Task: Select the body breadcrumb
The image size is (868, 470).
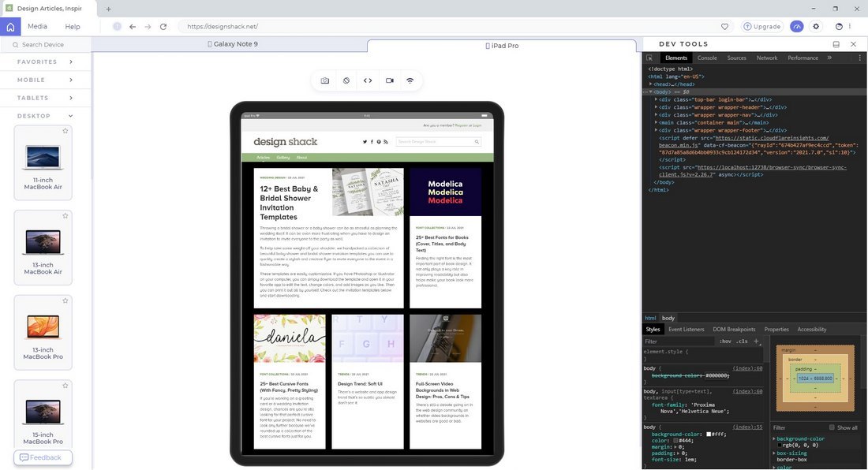Action: click(x=668, y=319)
